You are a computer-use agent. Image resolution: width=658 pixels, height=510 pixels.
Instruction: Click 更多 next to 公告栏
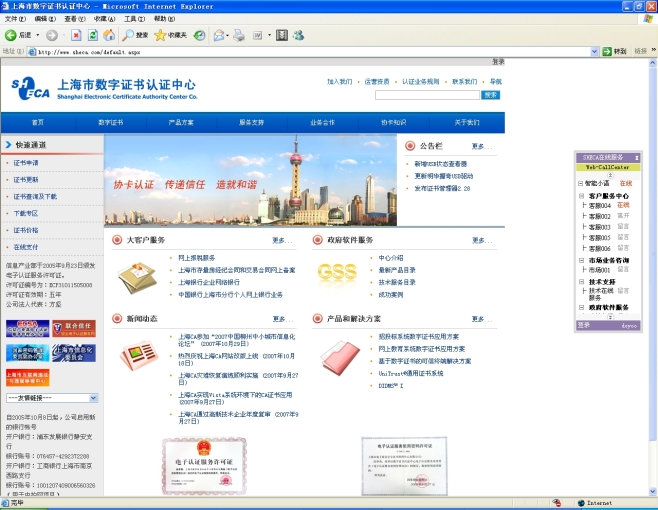point(481,146)
